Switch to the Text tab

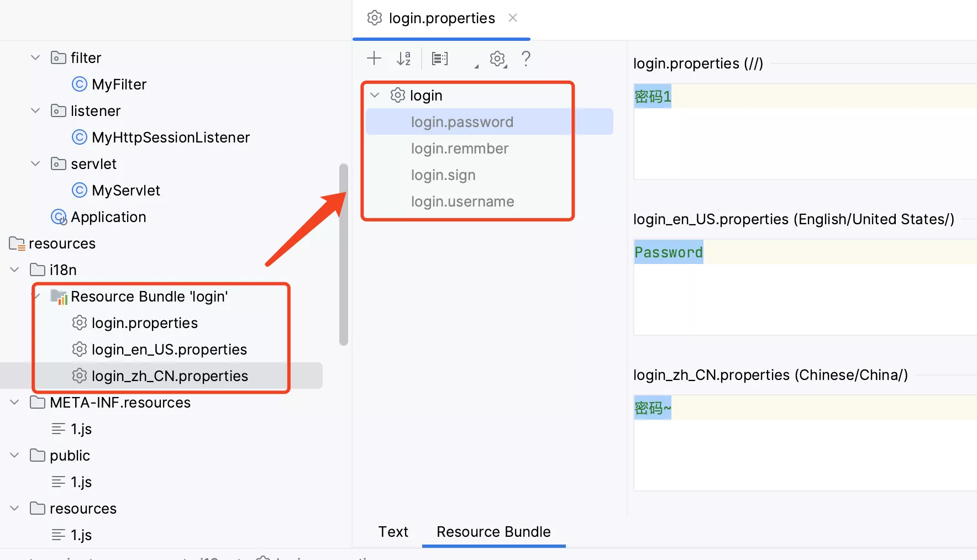point(393,531)
